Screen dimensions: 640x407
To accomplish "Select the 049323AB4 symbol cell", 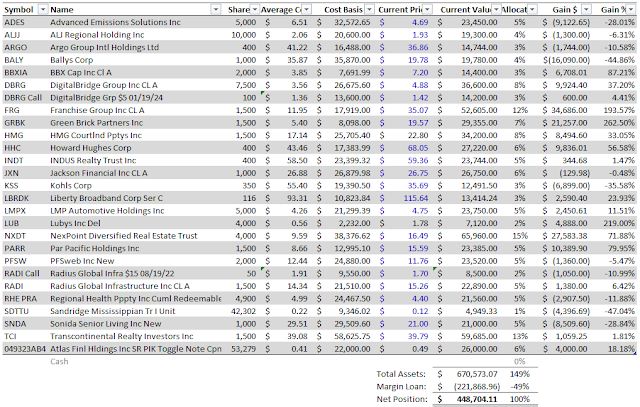I will click(x=24, y=349).
